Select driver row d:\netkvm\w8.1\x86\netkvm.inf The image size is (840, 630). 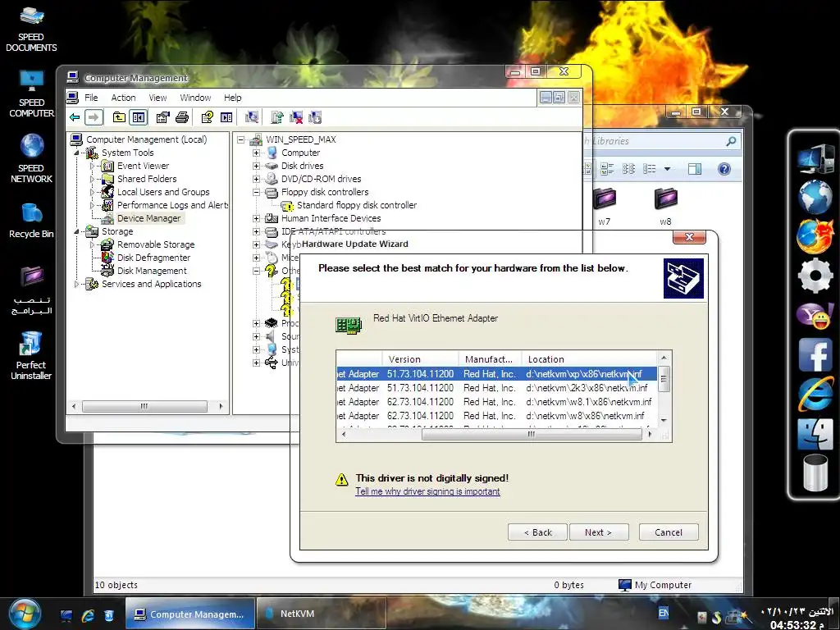(496, 402)
